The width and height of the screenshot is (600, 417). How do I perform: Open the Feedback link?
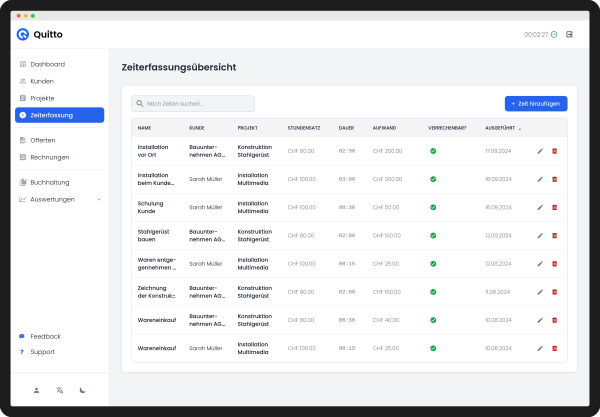[45, 336]
